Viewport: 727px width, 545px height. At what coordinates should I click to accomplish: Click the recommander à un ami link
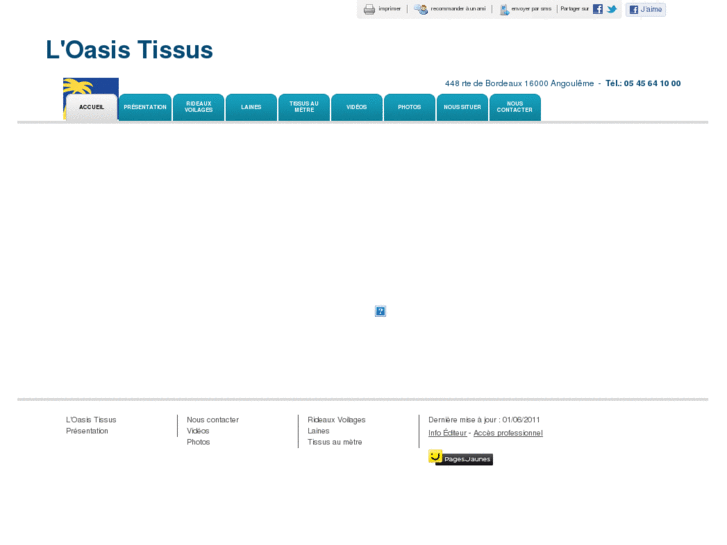(458, 9)
